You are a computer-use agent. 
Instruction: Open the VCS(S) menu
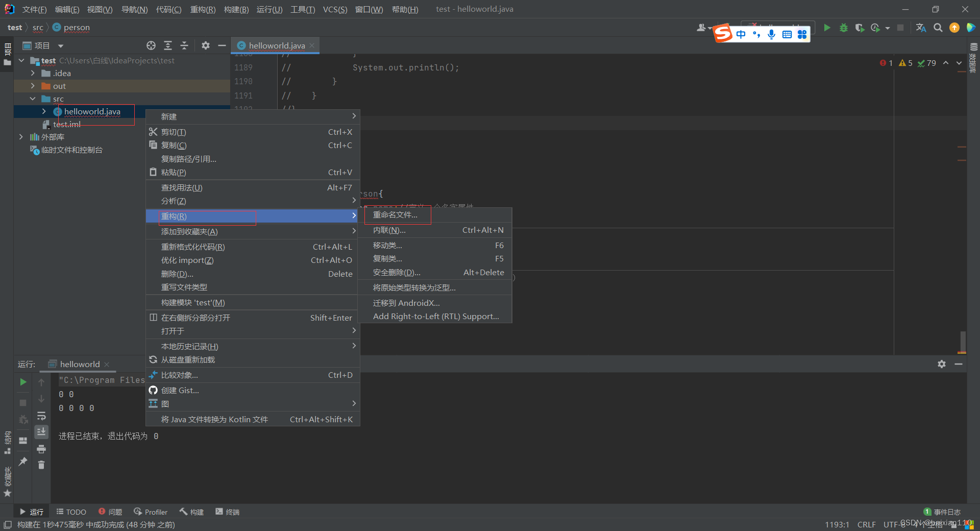click(335, 9)
